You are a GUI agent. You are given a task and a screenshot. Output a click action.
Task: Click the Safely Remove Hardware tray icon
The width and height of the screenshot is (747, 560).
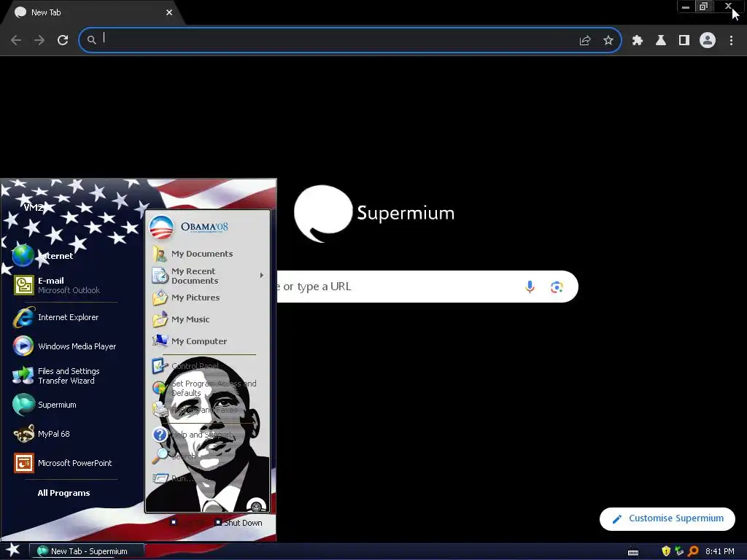[x=679, y=551]
